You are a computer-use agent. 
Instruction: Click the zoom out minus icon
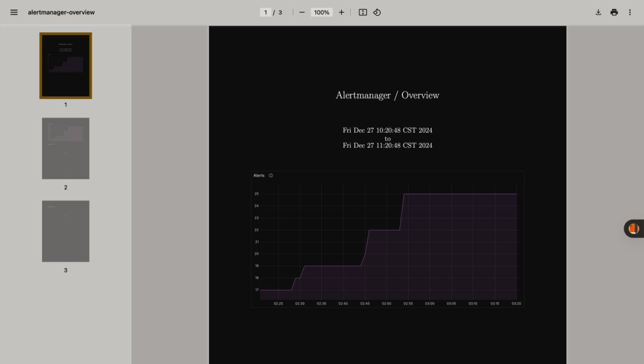pyautogui.click(x=302, y=13)
